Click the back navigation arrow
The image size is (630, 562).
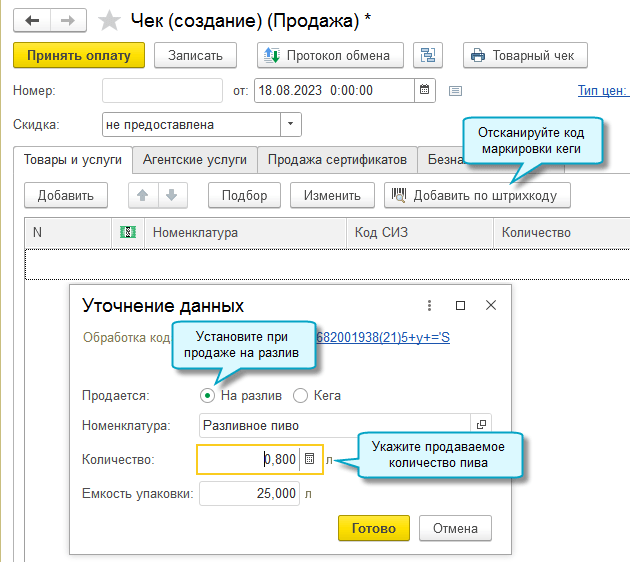coord(32,19)
